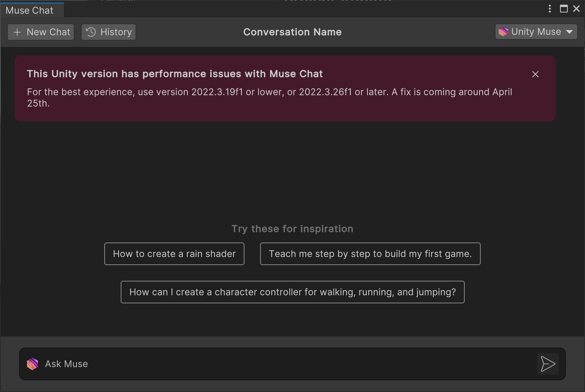Image resolution: width=585 pixels, height=392 pixels.
Task: Dismiss the performance issues warning banner
Action: pos(535,74)
